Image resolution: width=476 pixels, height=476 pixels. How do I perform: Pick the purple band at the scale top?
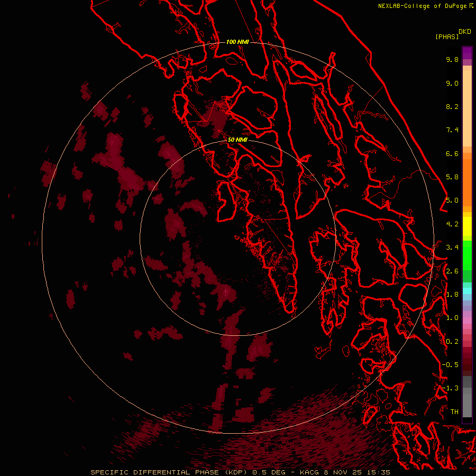(467, 53)
